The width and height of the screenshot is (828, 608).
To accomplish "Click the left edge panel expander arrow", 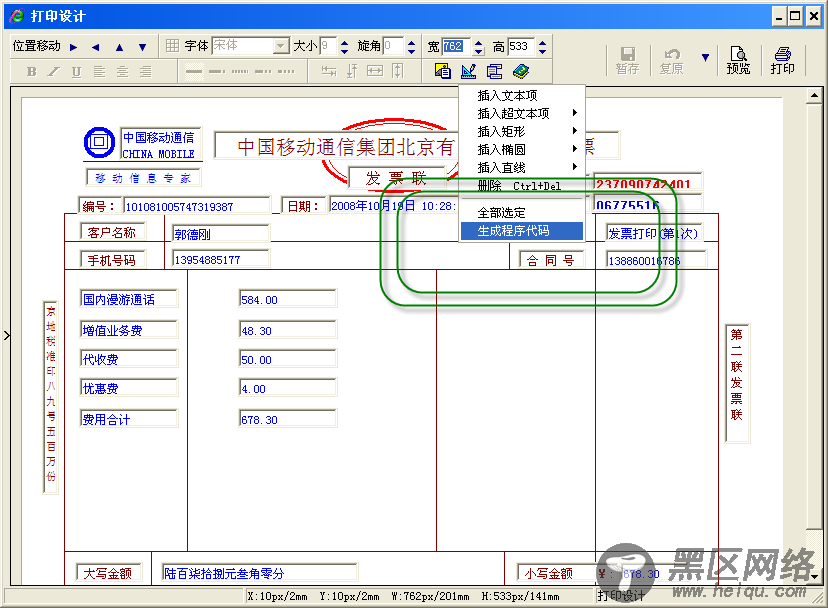I will point(6,335).
